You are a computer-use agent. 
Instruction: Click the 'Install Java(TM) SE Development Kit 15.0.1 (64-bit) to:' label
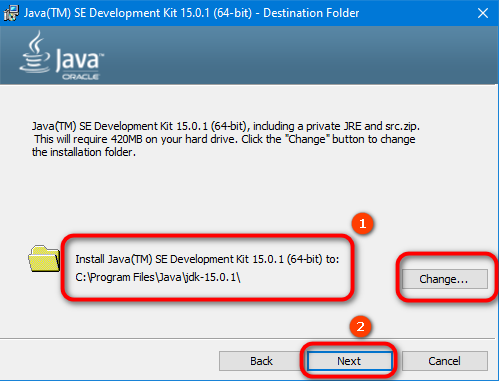(x=207, y=259)
